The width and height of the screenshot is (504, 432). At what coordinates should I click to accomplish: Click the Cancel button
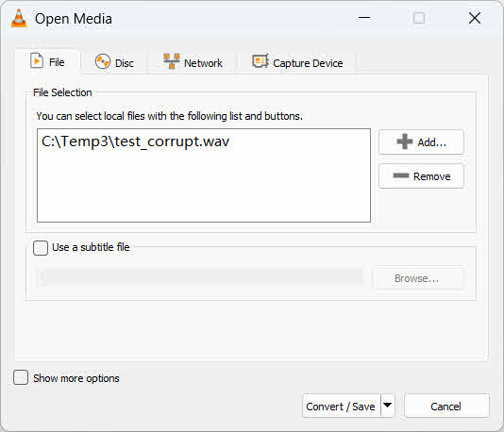pyautogui.click(x=446, y=407)
